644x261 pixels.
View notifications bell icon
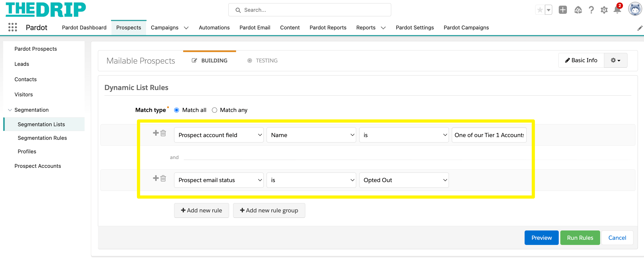click(x=617, y=10)
